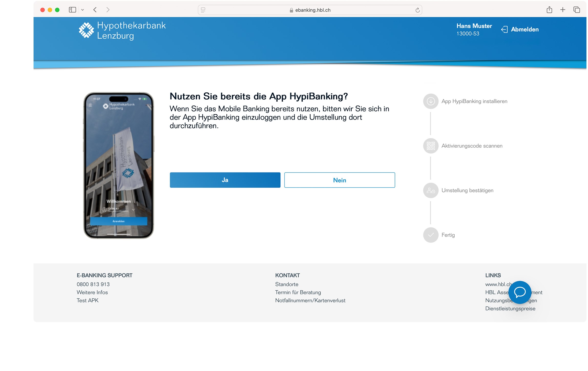Click the HypiBanking phone preview image

[119, 166]
